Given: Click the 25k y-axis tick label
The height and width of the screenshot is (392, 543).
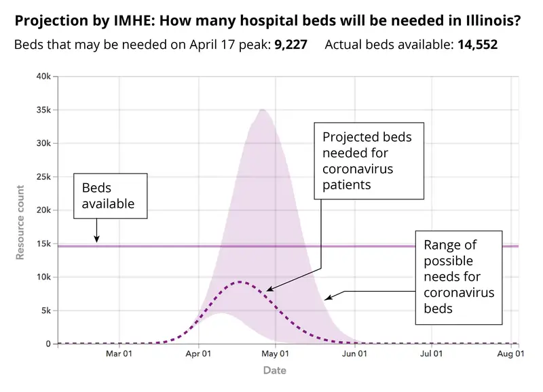Looking at the screenshot, I should coord(43,176).
